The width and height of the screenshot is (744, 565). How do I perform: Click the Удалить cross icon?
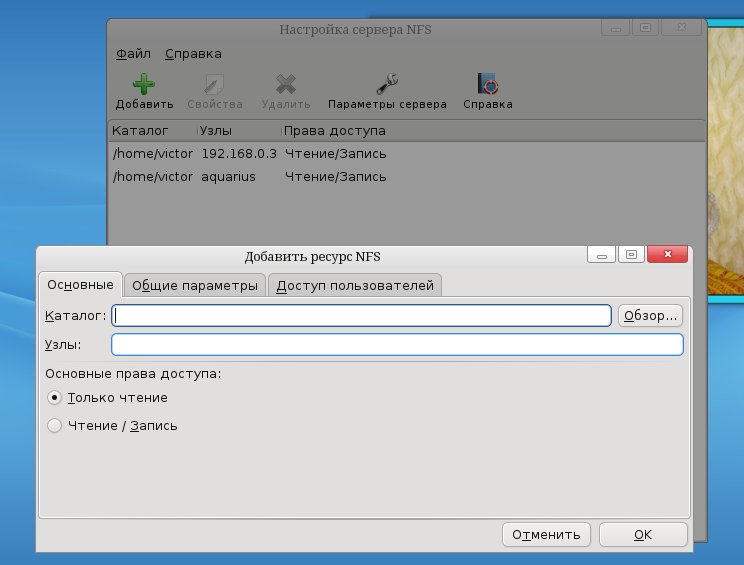(x=286, y=84)
